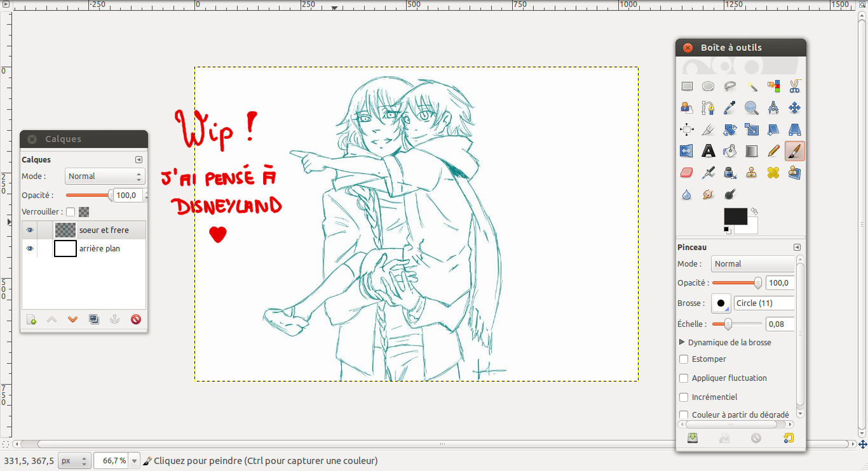Duplicate the selected layer
This screenshot has height=471, width=868.
(x=94, y=319)
